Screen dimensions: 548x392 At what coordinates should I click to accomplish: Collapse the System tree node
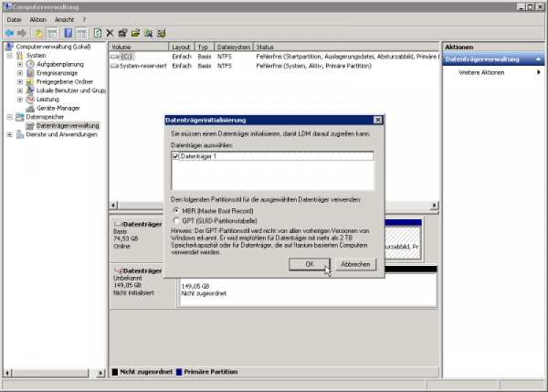(10, 55)
